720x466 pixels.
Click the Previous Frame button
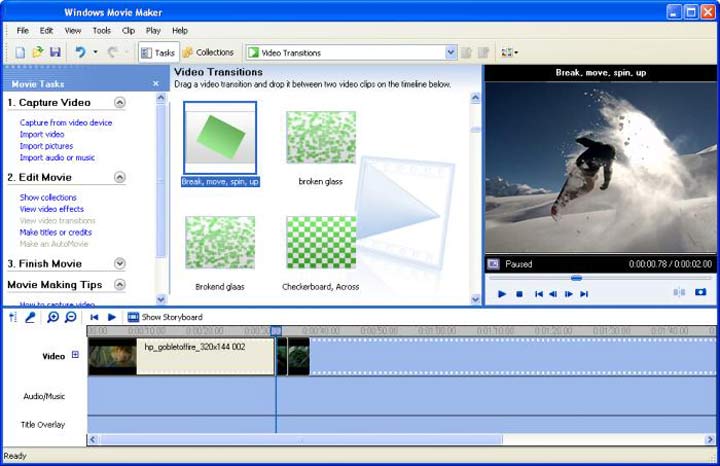[x=553, y=294]
